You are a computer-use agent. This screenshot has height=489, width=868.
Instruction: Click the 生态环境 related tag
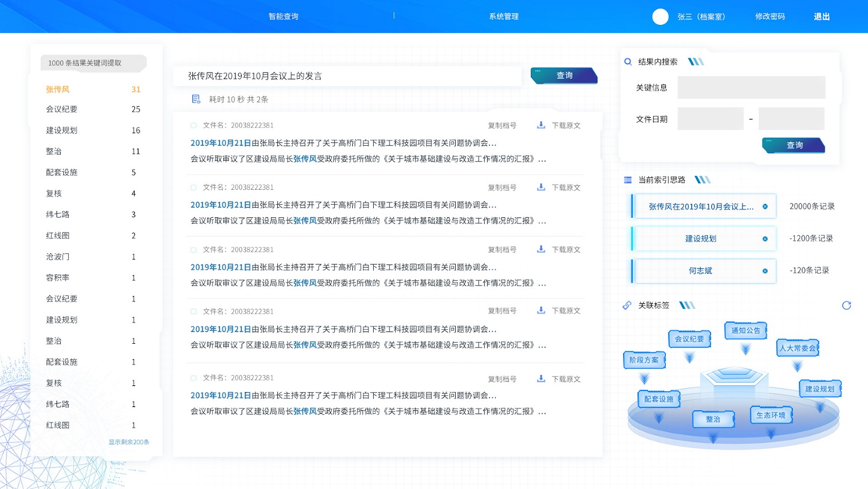tap(771, 415)
